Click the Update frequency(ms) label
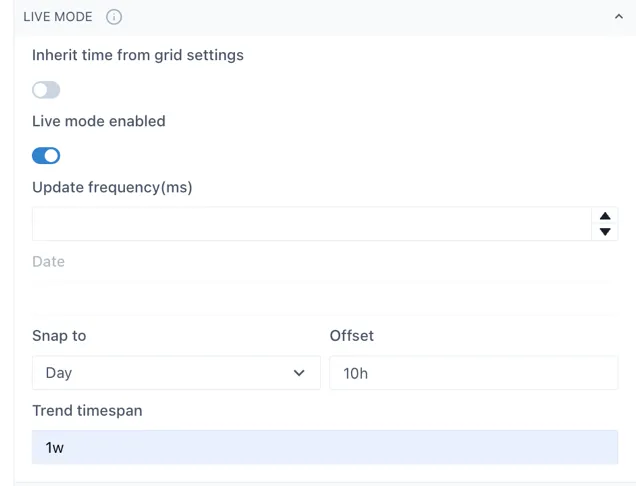Image resolution: width=636 pixels, height=486 pixels. (112, 187)
